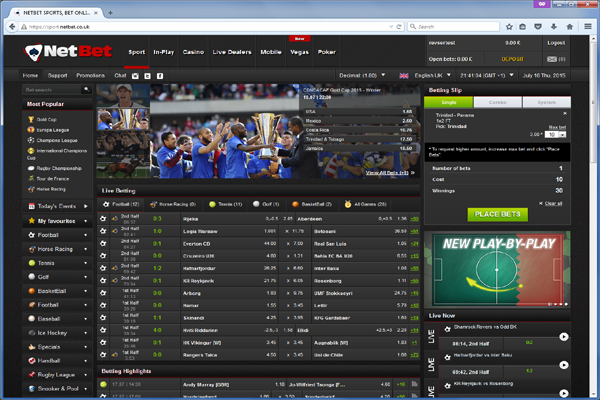Open browser downloads arrow icon
Image resolution: width=600 pixels, height=400 pixels.
(x=554, y=26)
